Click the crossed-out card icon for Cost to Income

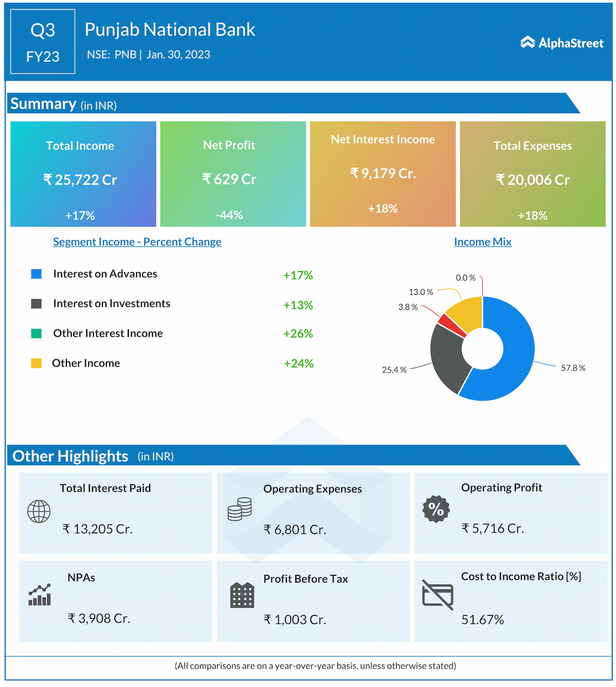[x=437, y=595]
